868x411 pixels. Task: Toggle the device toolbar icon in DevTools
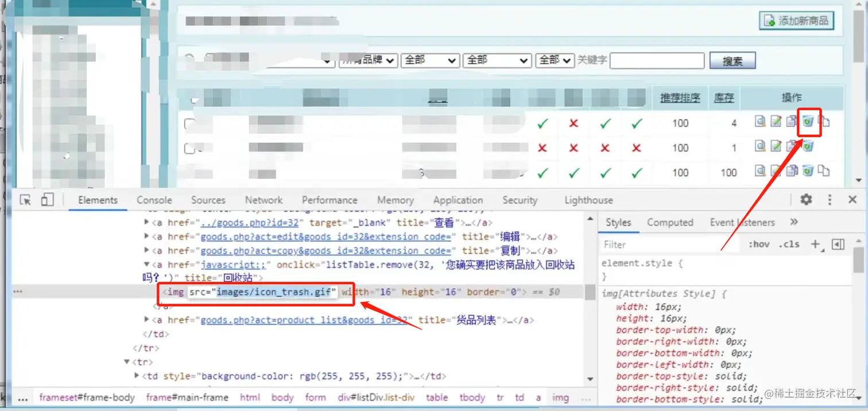47,200
